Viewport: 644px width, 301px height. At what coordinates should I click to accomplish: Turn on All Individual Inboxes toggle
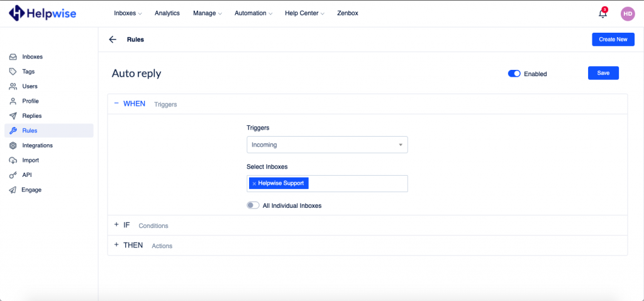point(253,205)
